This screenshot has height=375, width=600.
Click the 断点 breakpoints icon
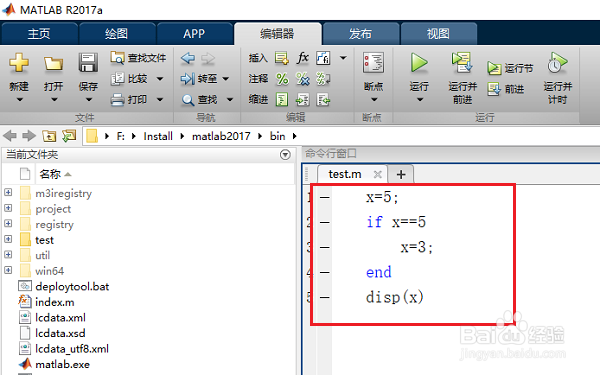[x=373, y=63]
